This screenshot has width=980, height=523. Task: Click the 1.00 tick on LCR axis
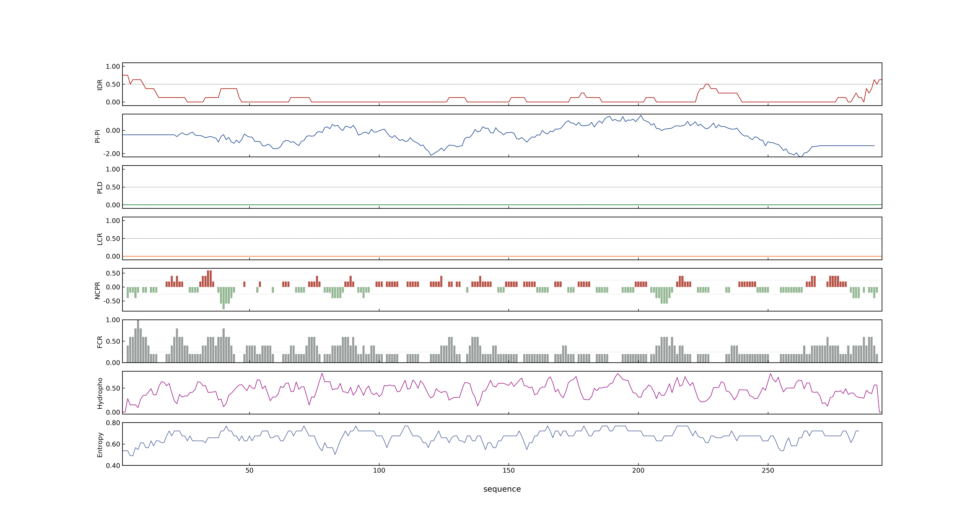click(x=113, y=220)
